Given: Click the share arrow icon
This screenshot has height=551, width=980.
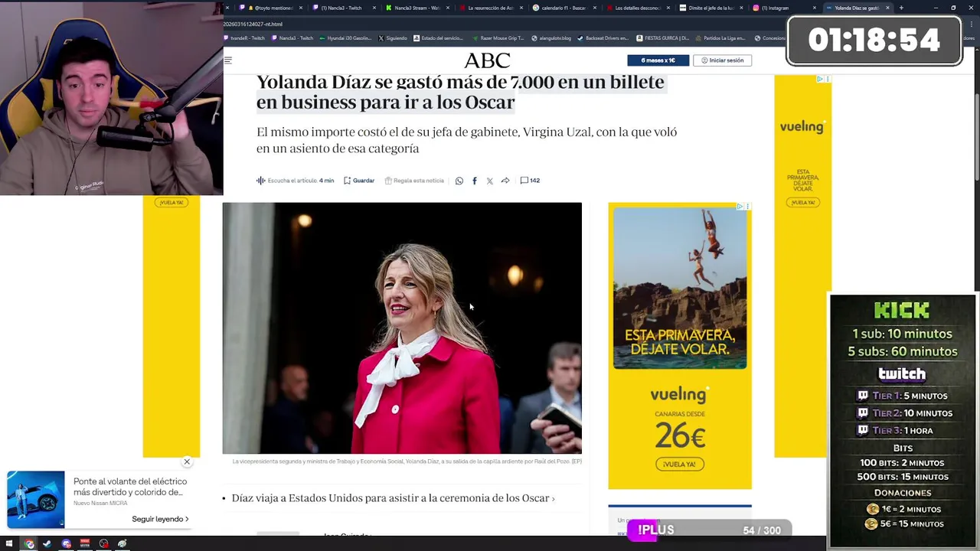Looking at the screenshot, I should [x=505, y=181].
